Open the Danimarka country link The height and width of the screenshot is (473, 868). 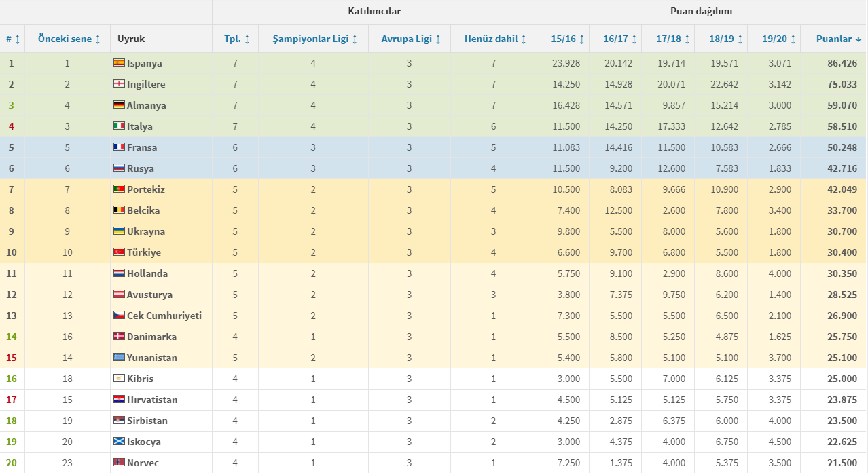[x=151, y=337]
